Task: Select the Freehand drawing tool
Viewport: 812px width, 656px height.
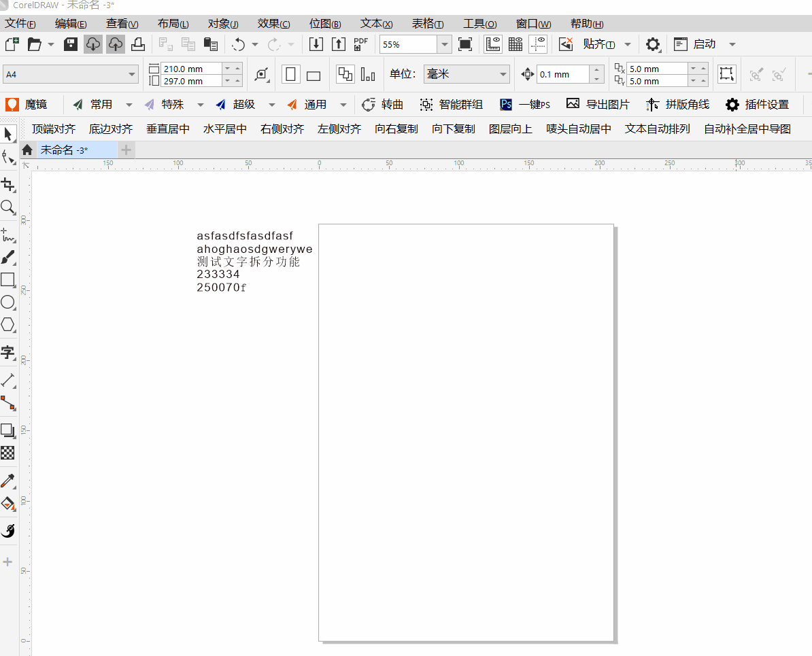Action: tap(8, 235)
